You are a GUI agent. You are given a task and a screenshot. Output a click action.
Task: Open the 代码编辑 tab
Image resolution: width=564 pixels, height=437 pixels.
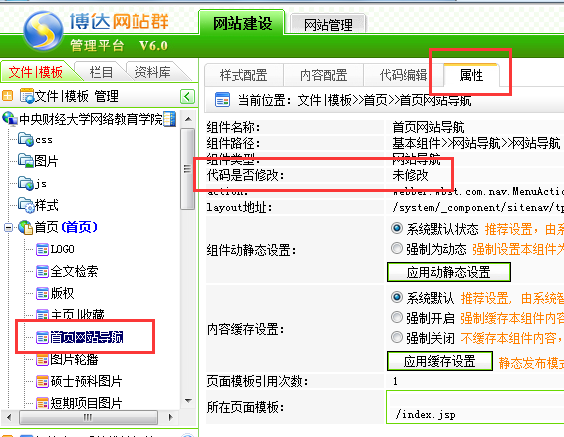[404, 75]
